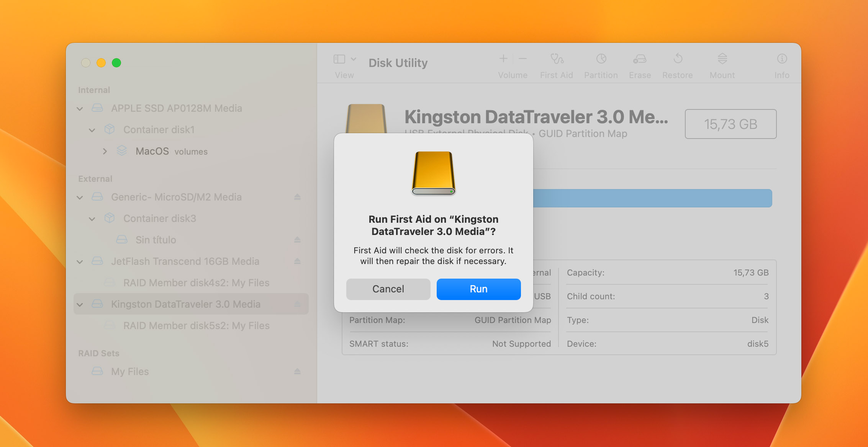The width and height of the screenshot is (868, 447).
Task: Click the Child count value "3"
Action: pos(766,296)
